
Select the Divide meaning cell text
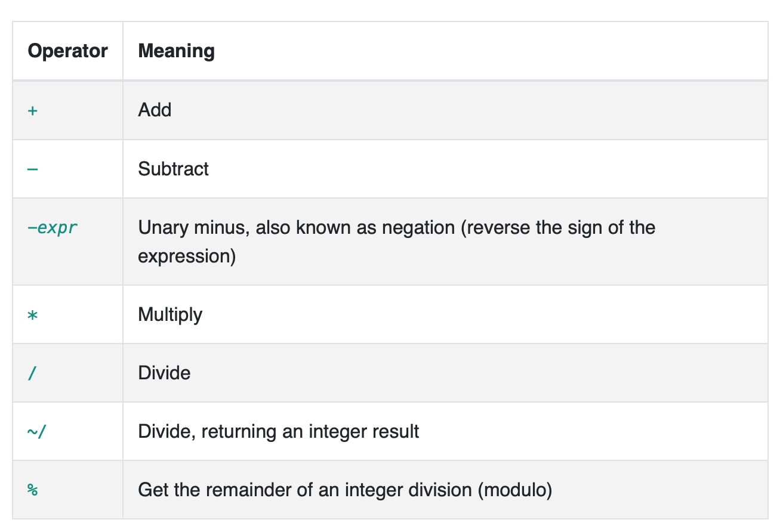(x=164, y=373)
